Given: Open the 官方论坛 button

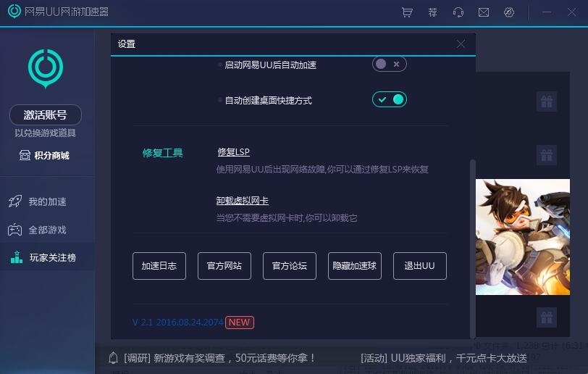Looking at the screenshot, I should click(x=290, y=266).
